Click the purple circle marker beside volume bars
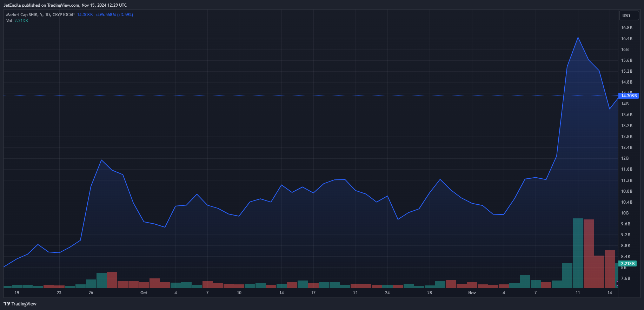Image resolution: width=644 pixels, height=310 pixels. tap(617, 283)
